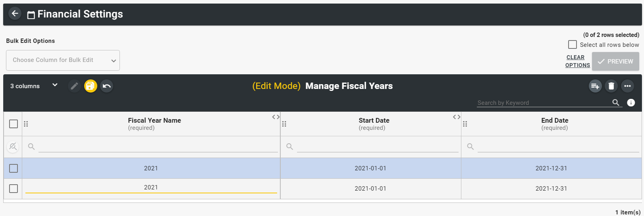Select the first 2021 row checkbox

point(13,168)
